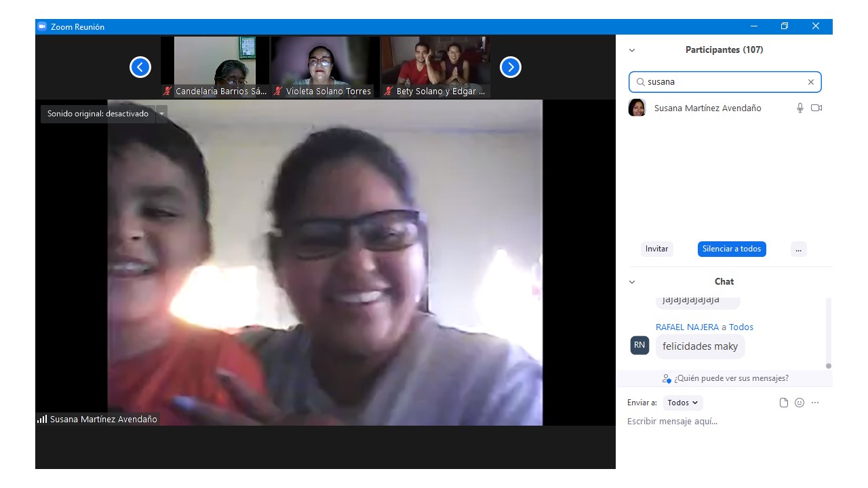Click Silenciar a todos button

click(732, 249)
